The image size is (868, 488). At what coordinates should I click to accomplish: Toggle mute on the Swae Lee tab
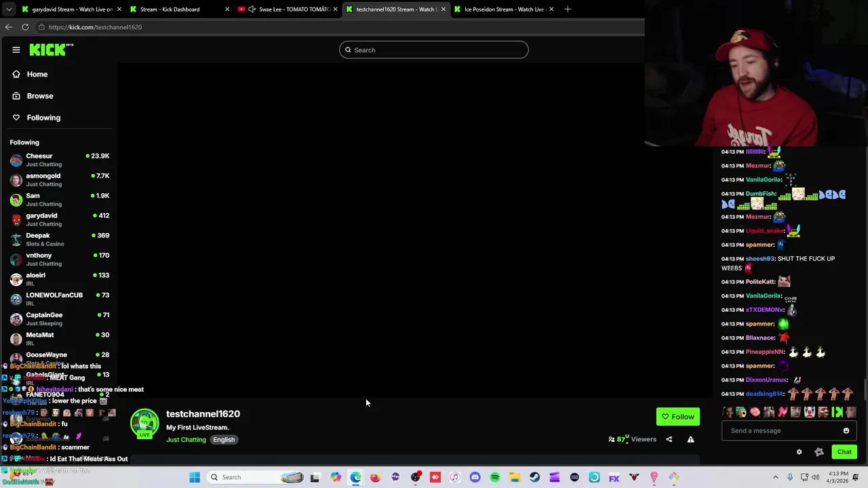(x=252, y=9)
